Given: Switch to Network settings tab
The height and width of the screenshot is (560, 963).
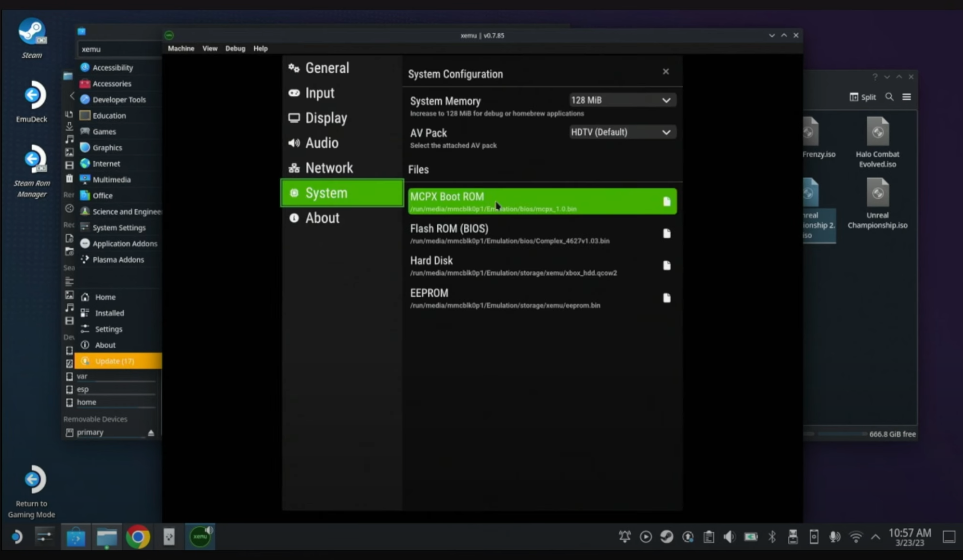Looking at the screenshot, I should (x=342, y=168).
